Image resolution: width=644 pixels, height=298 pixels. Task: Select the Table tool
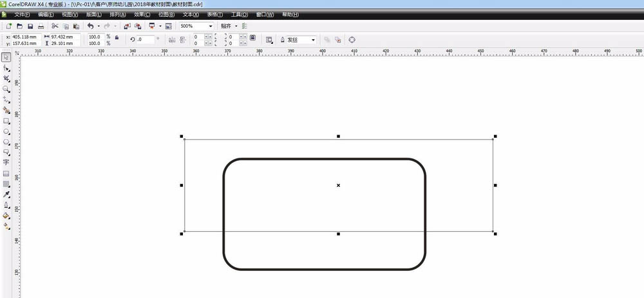tap(6, 174)
